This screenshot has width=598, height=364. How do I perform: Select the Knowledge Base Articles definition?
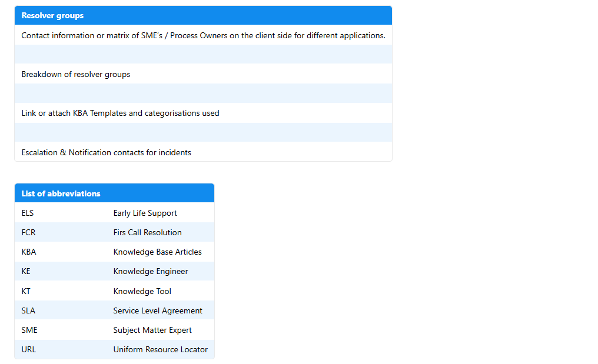coord(157,252)
